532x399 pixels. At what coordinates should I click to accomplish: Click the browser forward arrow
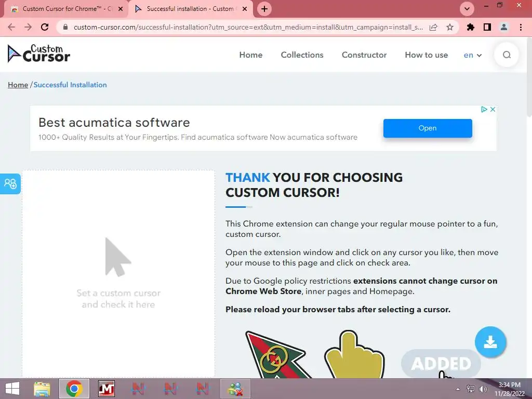28,27
